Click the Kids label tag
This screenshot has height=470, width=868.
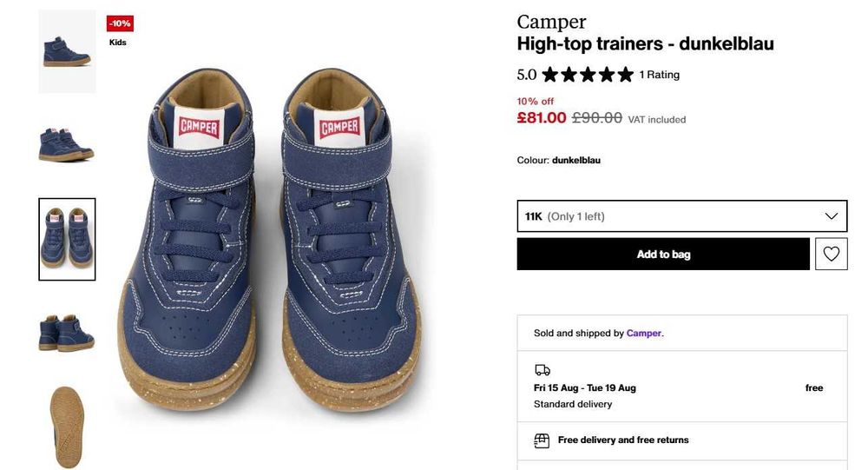point(118,43)
